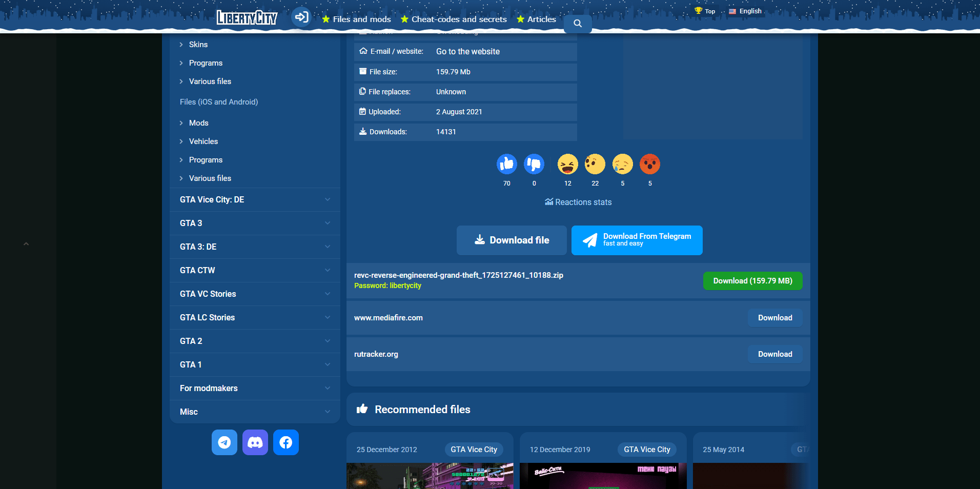Screen dimensions: 980x489
Task: Expand the Misc section
Action: tap(255, 412)
